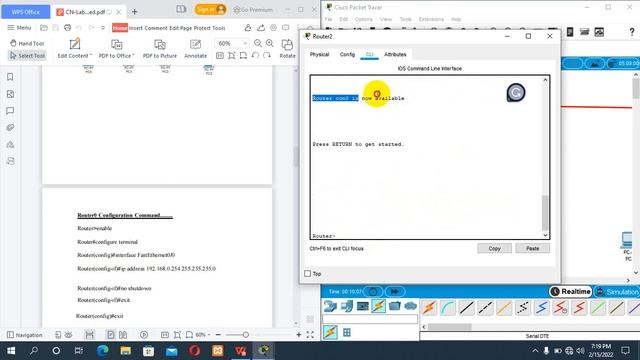Open file via the WPS folder icon

[44, 28]
